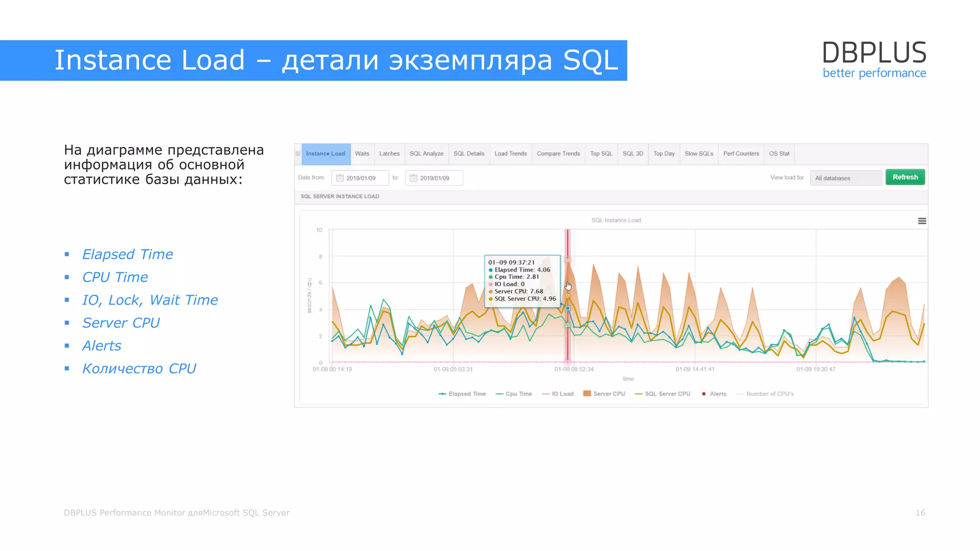Toggle SQL Server CPU series in legend

[662, 394]
